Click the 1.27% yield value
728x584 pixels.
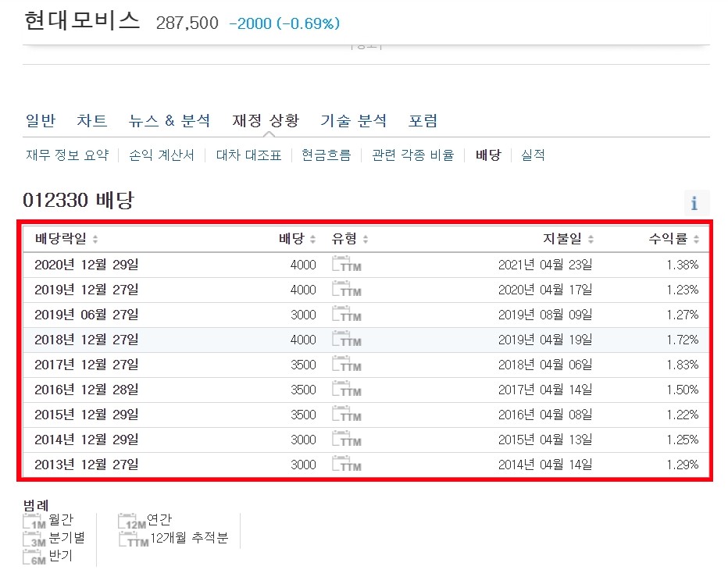coord(683,315)
